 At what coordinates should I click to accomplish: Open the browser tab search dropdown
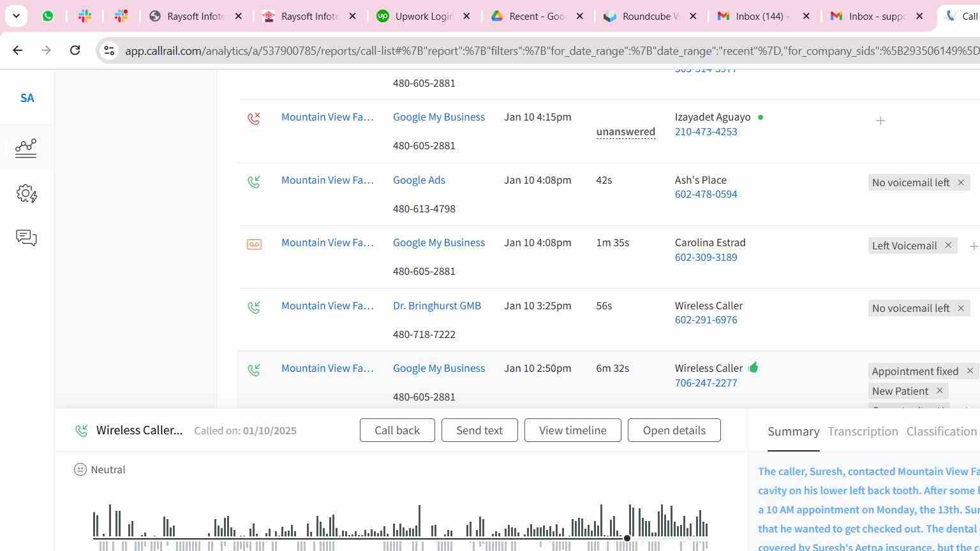click(x=16, y=16)
